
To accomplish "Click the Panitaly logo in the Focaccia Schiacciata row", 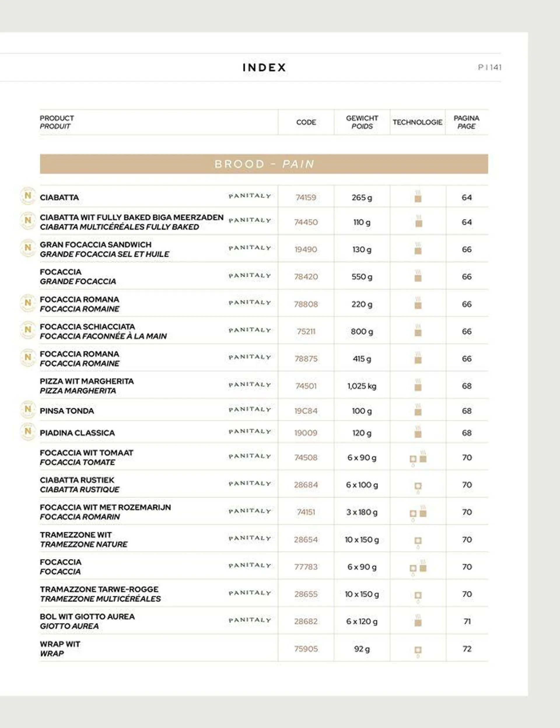I will [250, 330].
